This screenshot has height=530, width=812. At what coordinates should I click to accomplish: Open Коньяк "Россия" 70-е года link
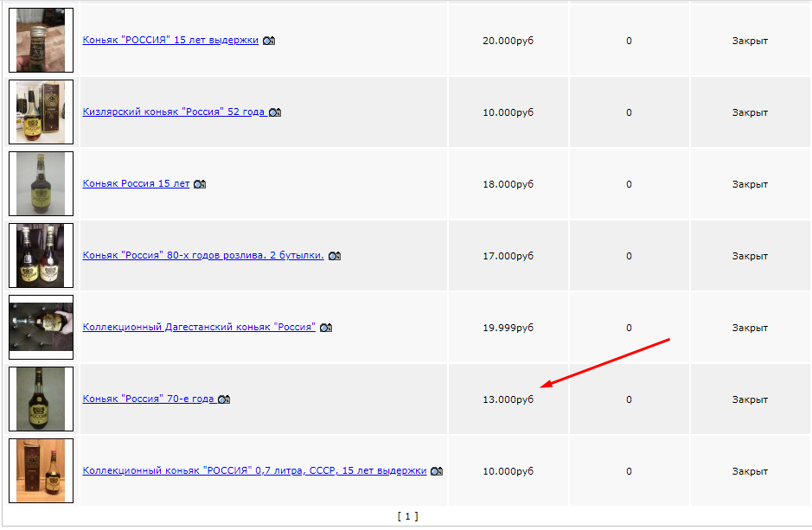tap(148, 399)
